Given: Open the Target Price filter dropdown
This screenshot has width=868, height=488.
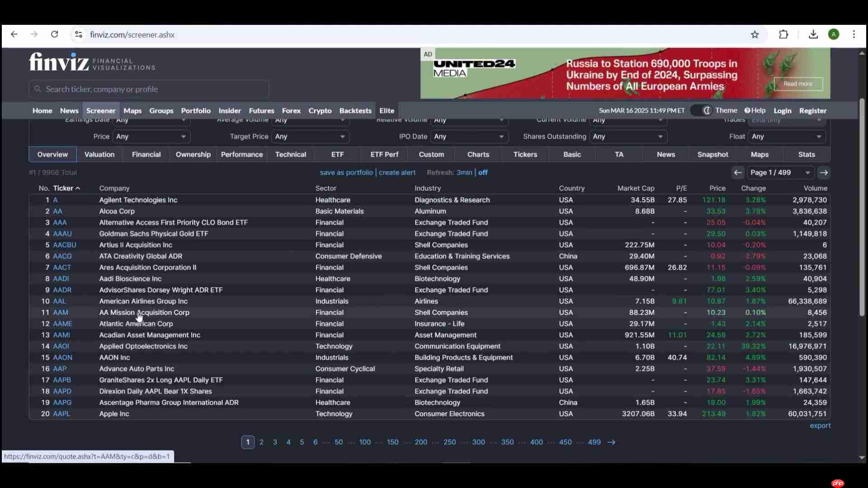Looking at the screenshot, I should pyautogui.click(x=310, y=136).
